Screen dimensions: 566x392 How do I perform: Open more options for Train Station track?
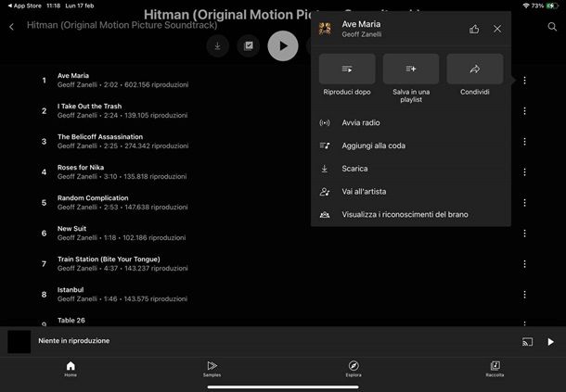(x=524, y=264)
